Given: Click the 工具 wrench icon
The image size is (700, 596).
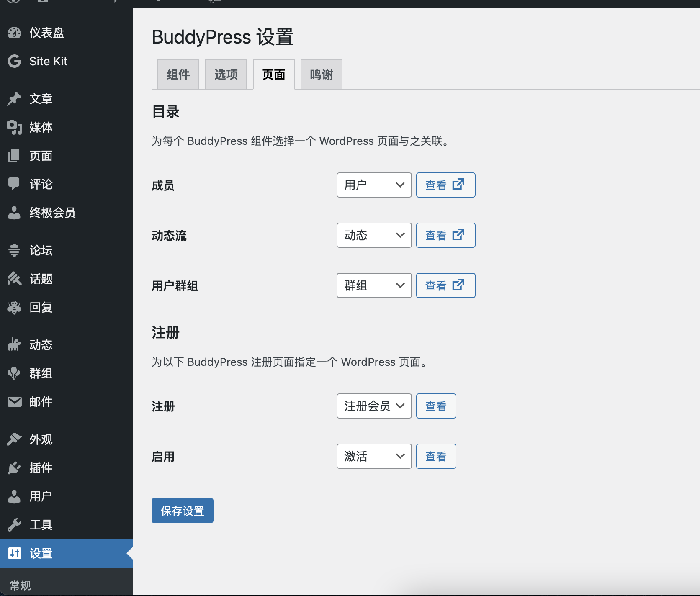Looking at the screenshot, I should click(x=14, y=525).
